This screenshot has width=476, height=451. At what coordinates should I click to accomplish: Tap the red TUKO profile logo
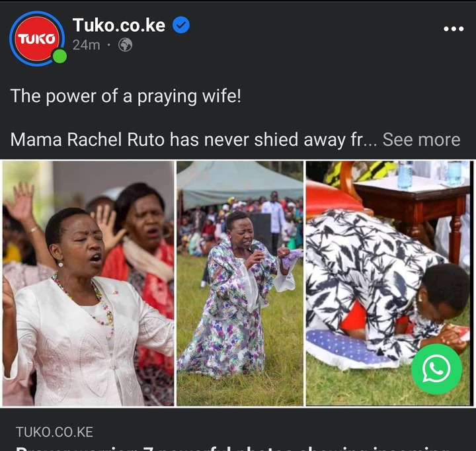pyautogui.click(x=37, y=38)
